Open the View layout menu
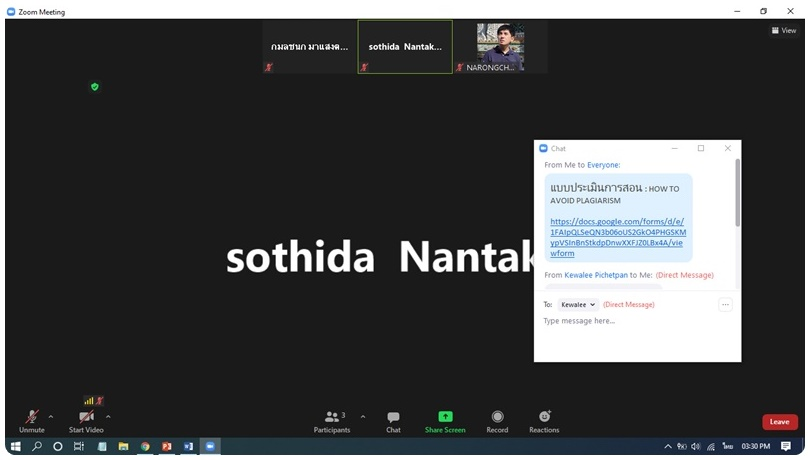The image size is (810, 460). (x=783, y=31)
